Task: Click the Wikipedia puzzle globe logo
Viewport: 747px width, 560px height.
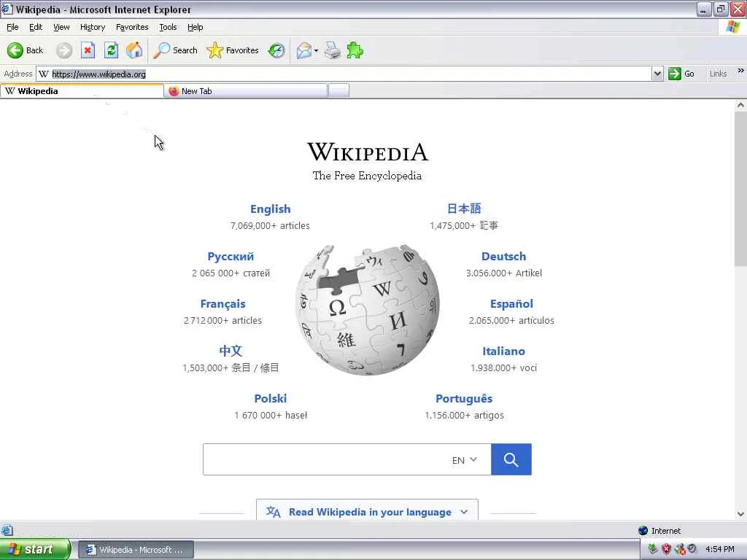Action: coord(368,310)
